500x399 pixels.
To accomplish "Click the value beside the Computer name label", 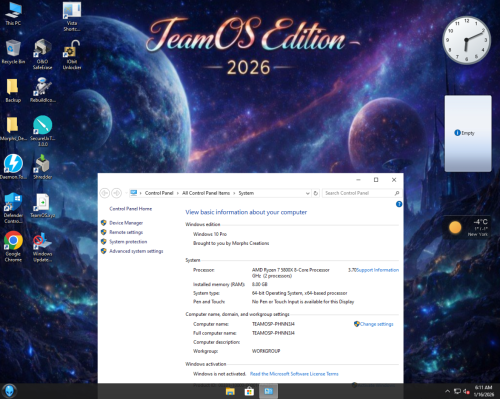I will tap(273, 324).
